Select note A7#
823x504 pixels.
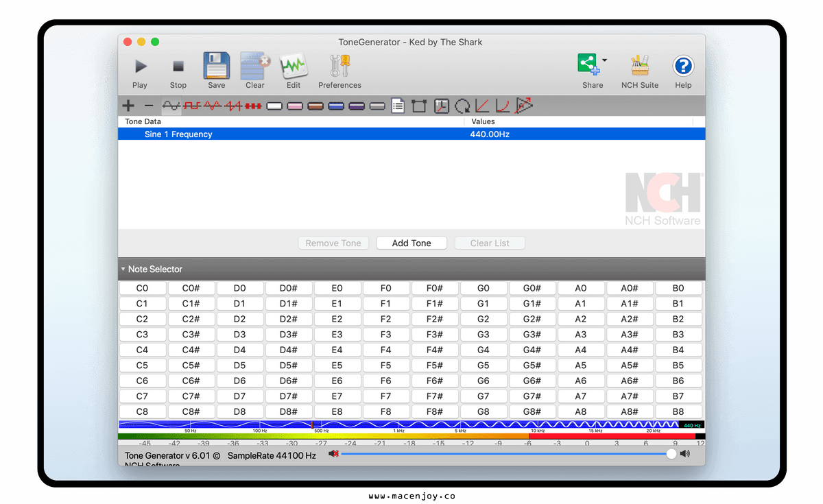[x=630, y=396]
